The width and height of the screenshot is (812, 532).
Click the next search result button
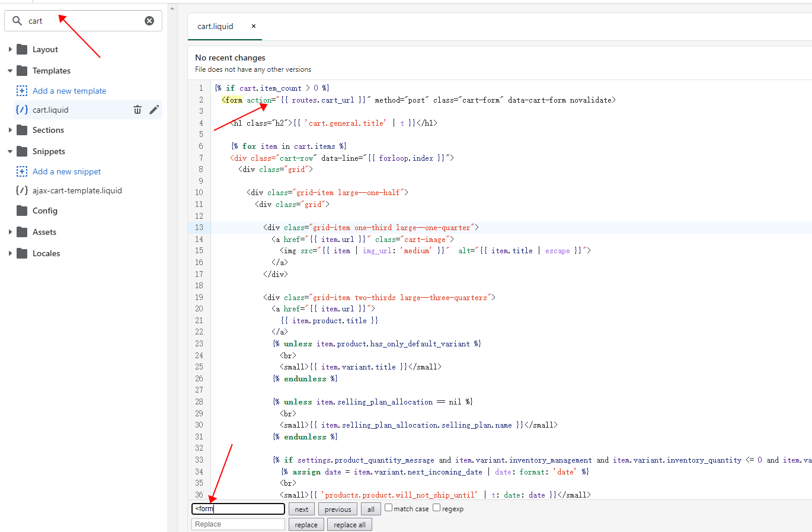pyautogui.click(x=302, y=509)
